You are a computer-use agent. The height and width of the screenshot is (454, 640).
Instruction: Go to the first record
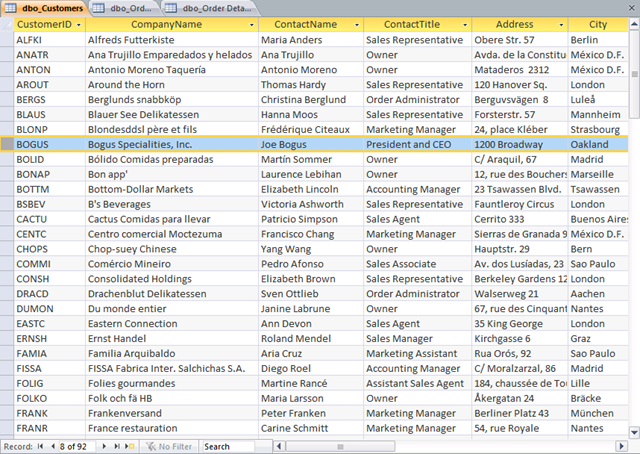(40, 447)
